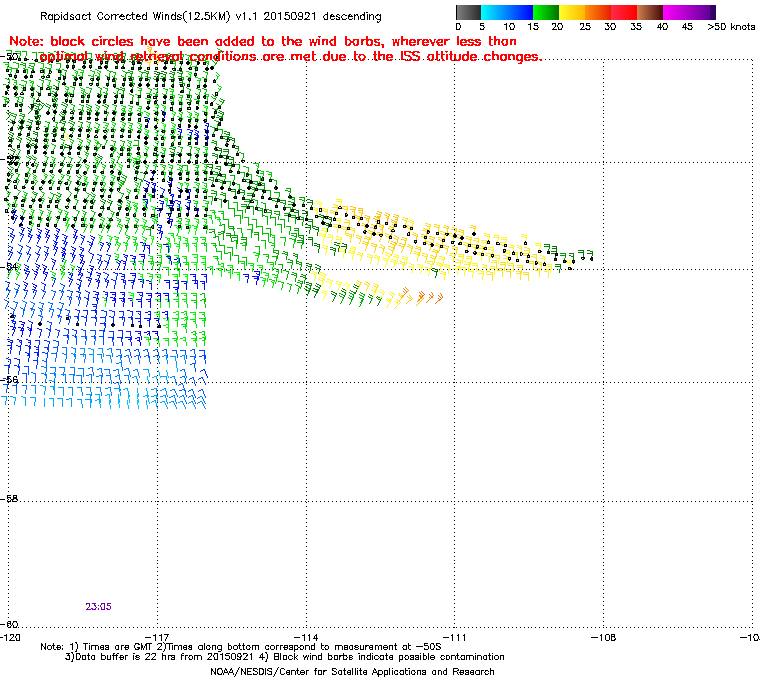
Task: Click the footer "Data buffer is 22 hrs" line
Action: click(285, 657)
